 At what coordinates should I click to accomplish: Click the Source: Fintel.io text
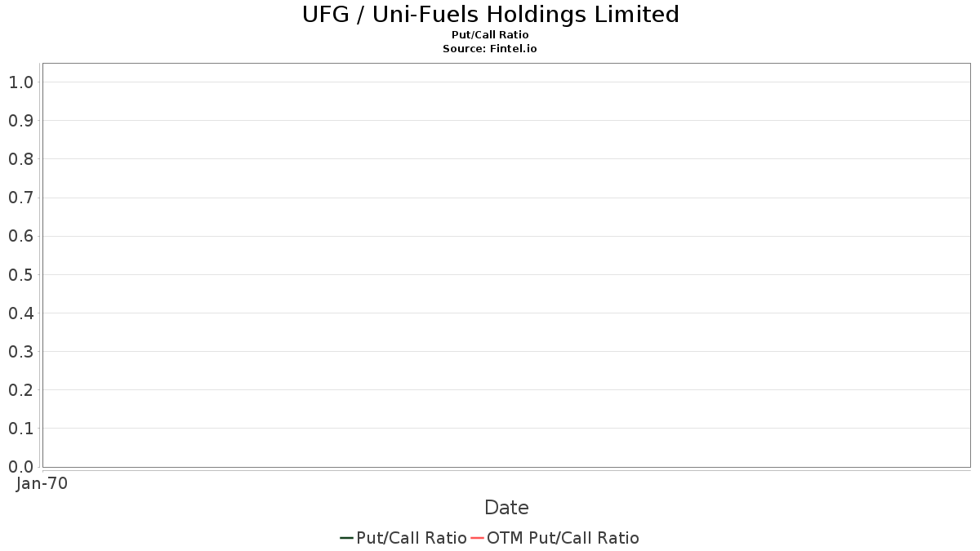[x=490, y=48]
